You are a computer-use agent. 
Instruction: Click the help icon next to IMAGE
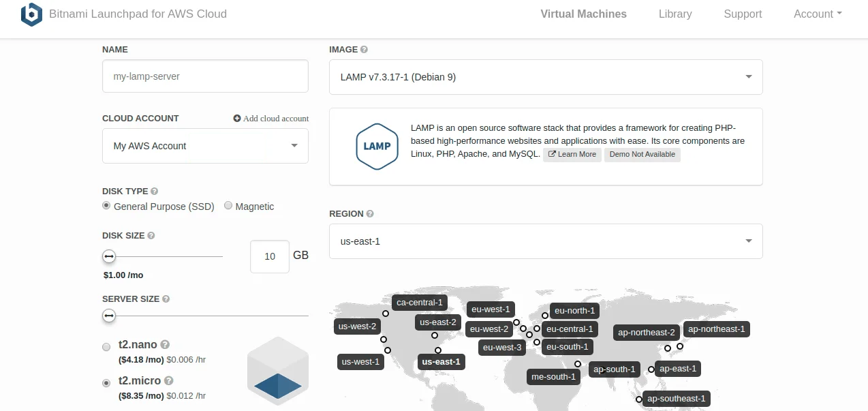click(x=364, y=50)
